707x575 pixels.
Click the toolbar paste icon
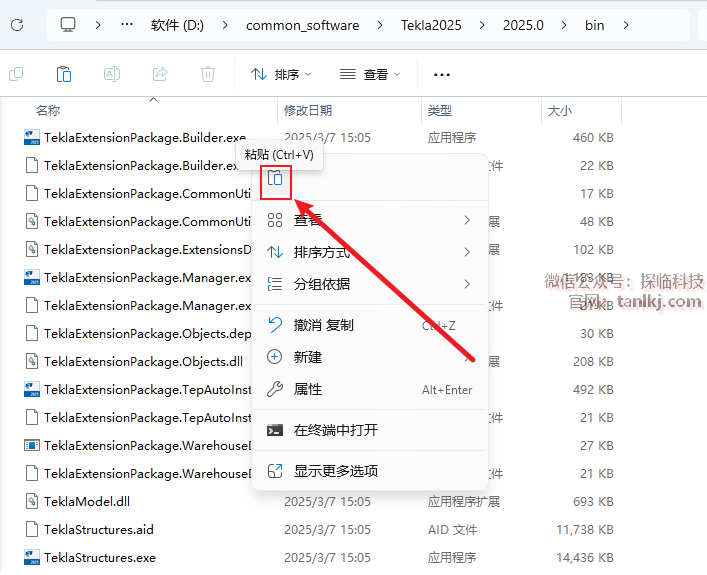click(x=64, y=74)
